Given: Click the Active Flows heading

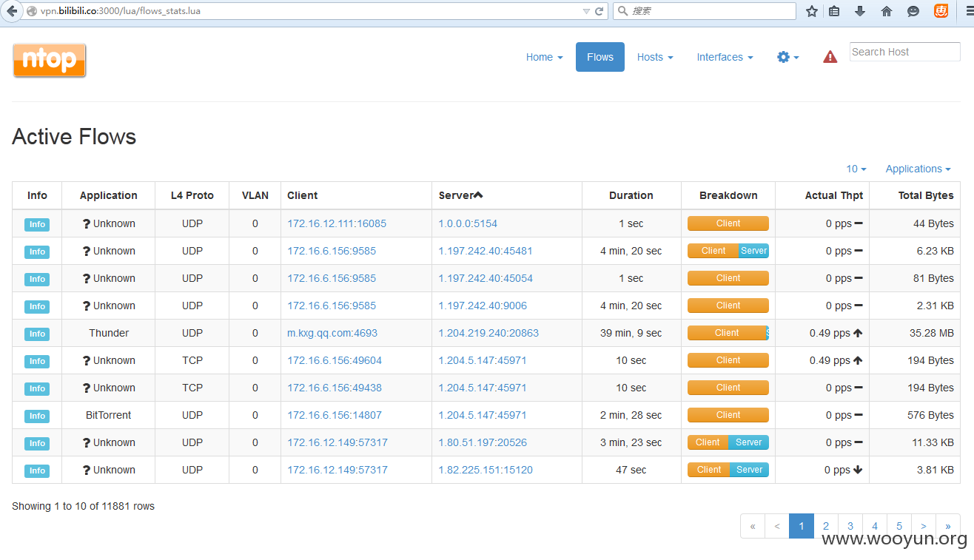Looking at the screenshot, I should pyautogui.click(x=74, y=137).
